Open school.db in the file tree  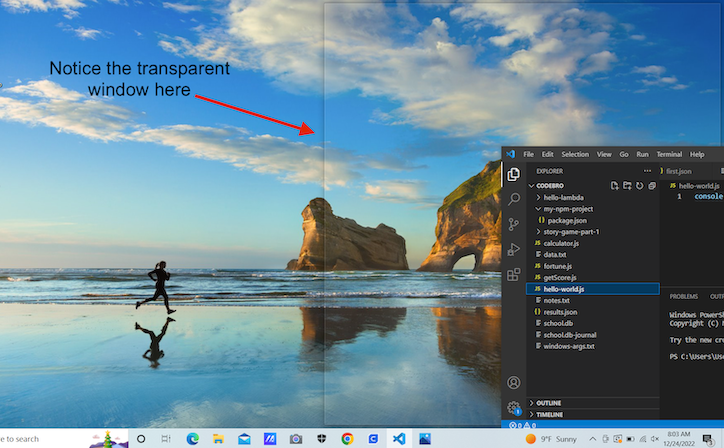pos(593,323)
